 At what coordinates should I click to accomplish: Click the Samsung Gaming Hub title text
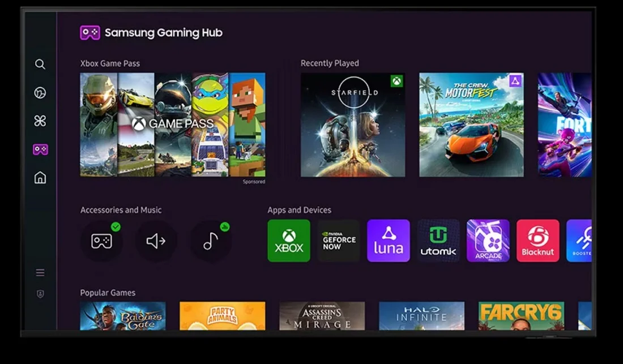(163, 32)
